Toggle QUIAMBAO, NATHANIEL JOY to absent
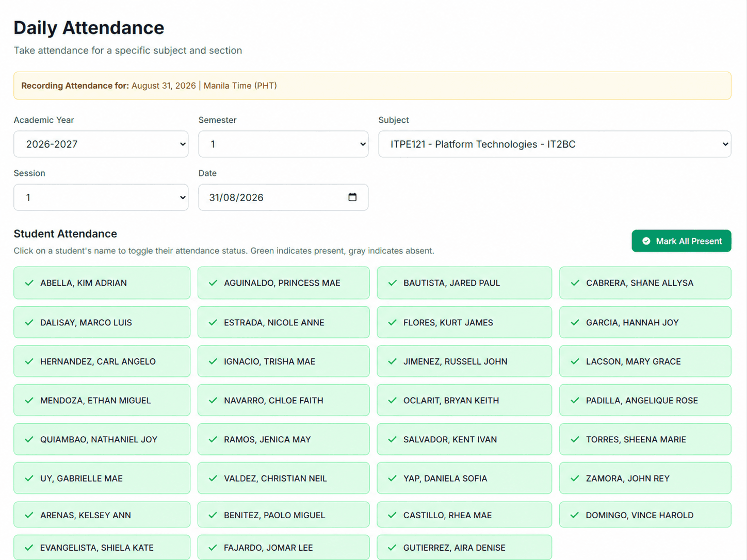Screen dimensions: 747x560 click(102, 439)
